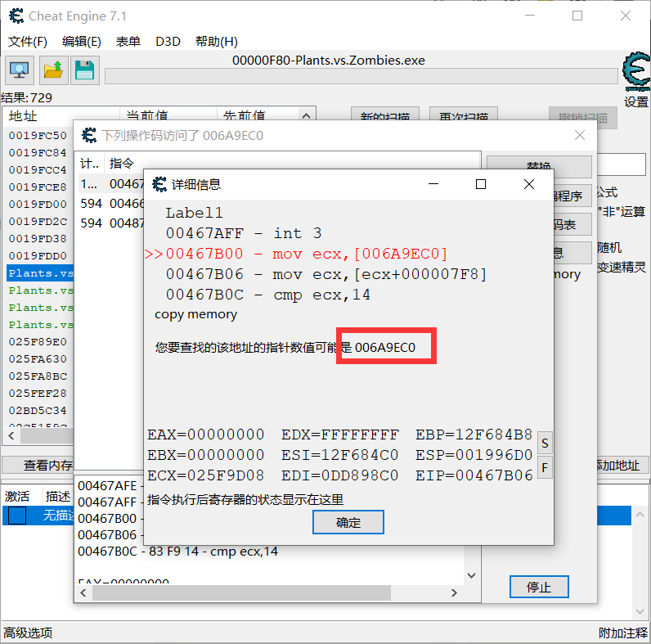Click the Cheat Engine logo settings icon

pyautogui.click(x=636, y=72)
